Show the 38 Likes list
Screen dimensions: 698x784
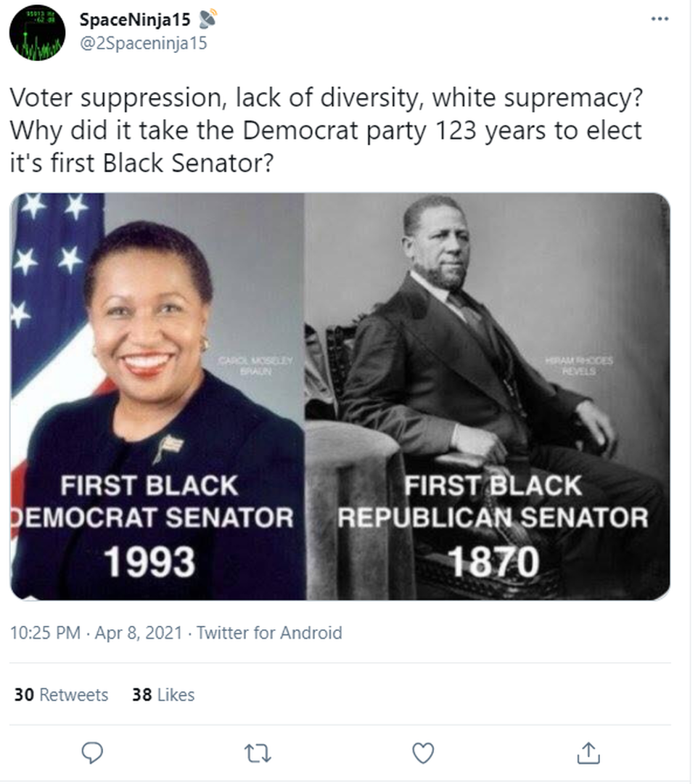[x=163, y=695]
